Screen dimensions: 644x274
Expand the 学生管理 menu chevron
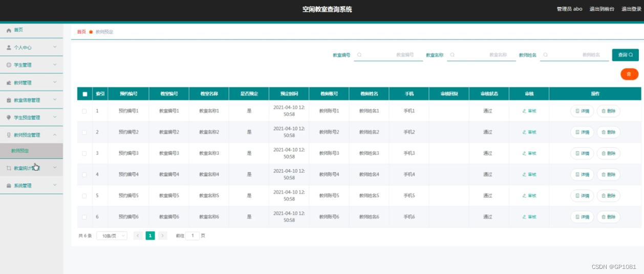tap(55, 65)
